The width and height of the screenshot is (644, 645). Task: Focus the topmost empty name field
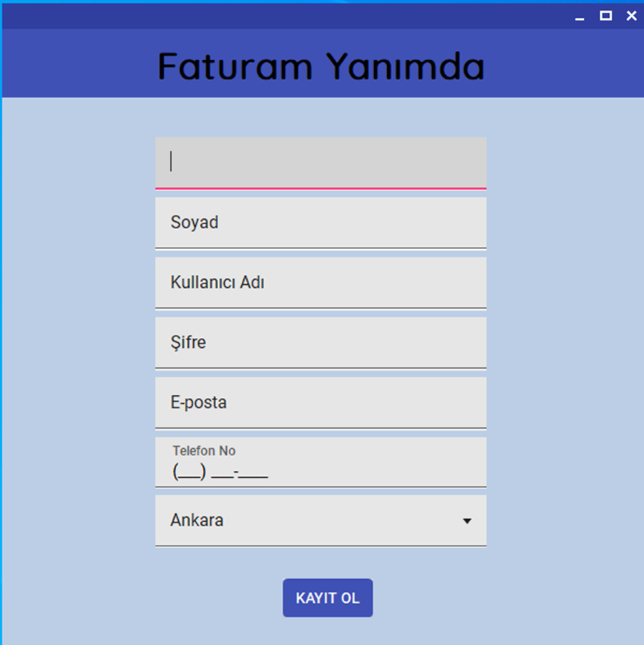(321, 161)
